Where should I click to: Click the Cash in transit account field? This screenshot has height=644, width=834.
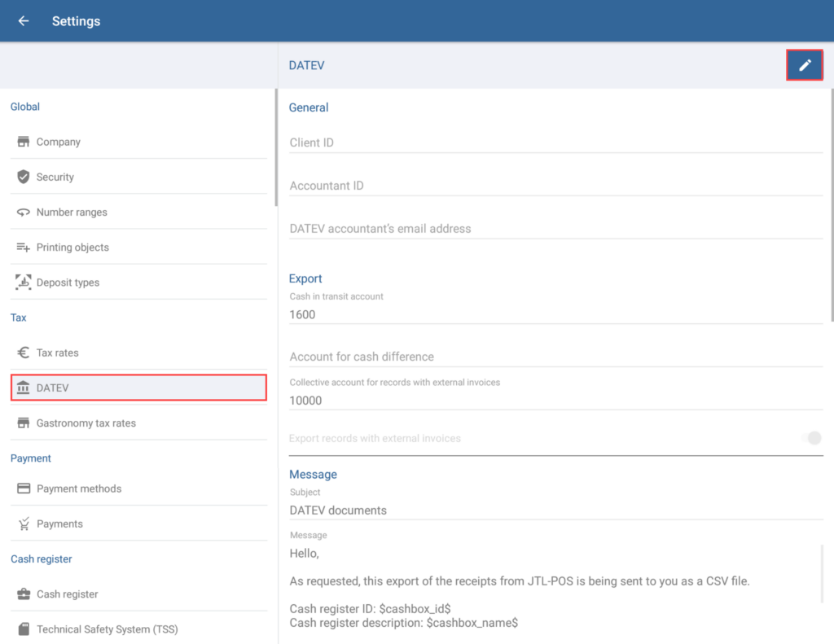point(555,314)
